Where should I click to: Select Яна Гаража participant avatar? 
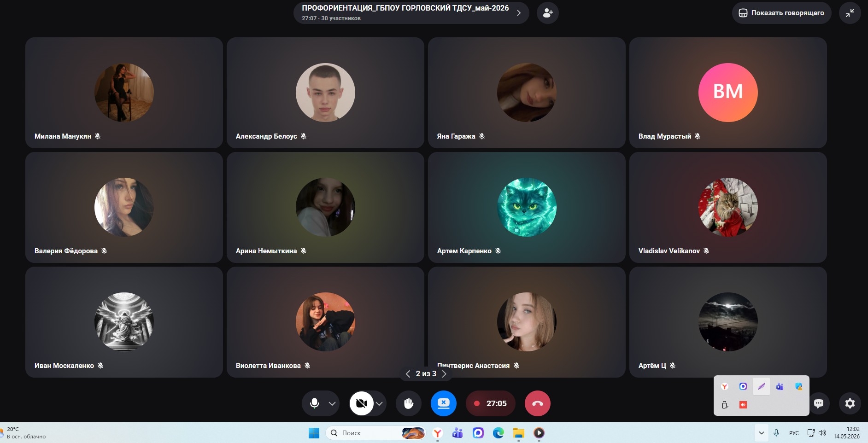527,93
